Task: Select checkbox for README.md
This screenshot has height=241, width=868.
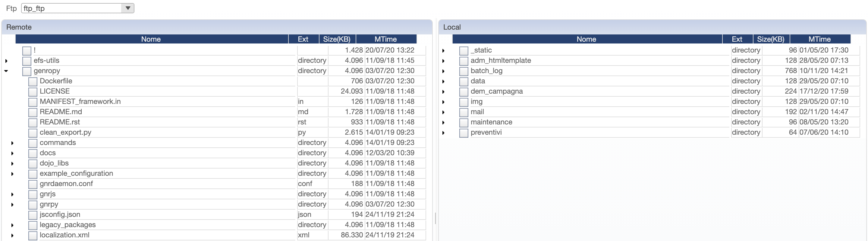Action: [33, 112]
